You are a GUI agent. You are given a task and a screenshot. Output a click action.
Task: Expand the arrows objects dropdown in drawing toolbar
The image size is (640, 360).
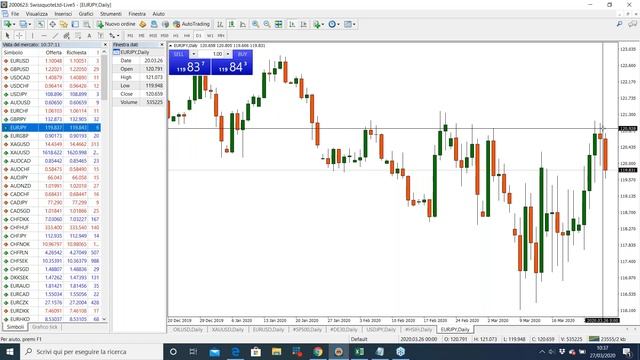pos(118,36)
